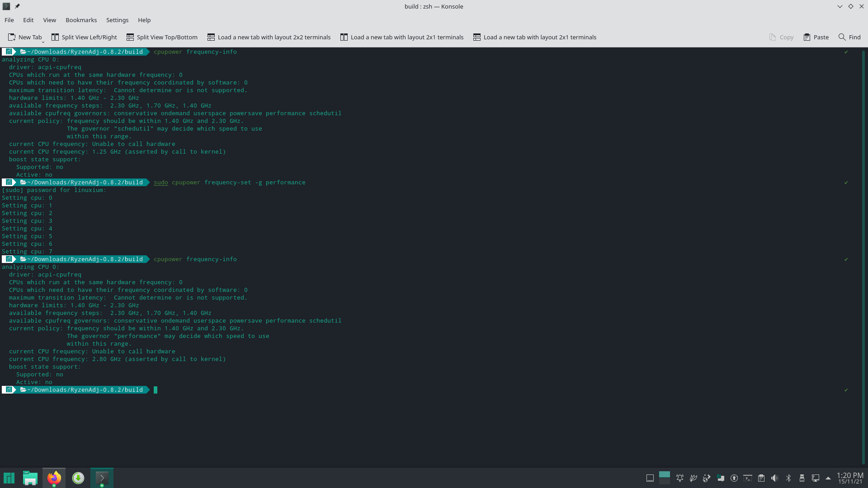Click the drop-down terminal tray icon
Viewport: 868px width, 488px height.
coord(748,478)
